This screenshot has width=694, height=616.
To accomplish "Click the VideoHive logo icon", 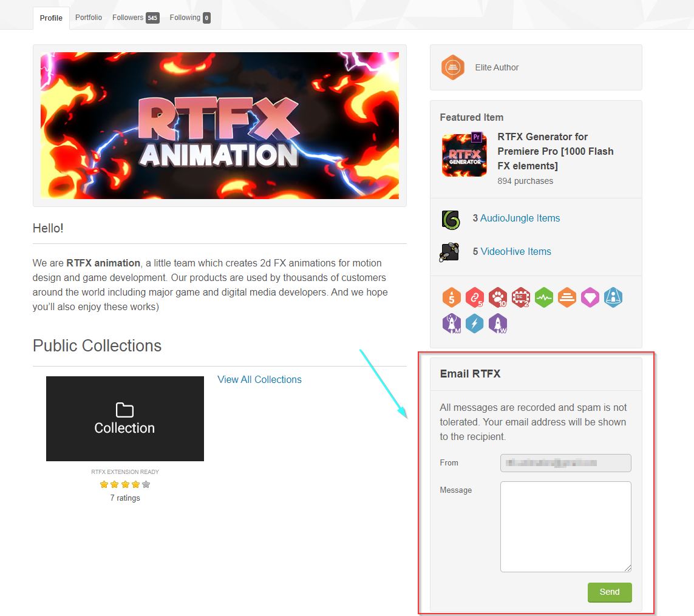I will (449, 252).
